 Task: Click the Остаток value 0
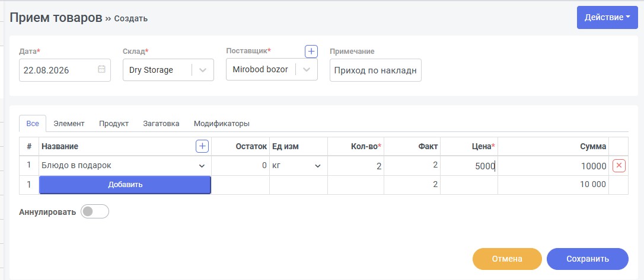[x=264, y=166]
